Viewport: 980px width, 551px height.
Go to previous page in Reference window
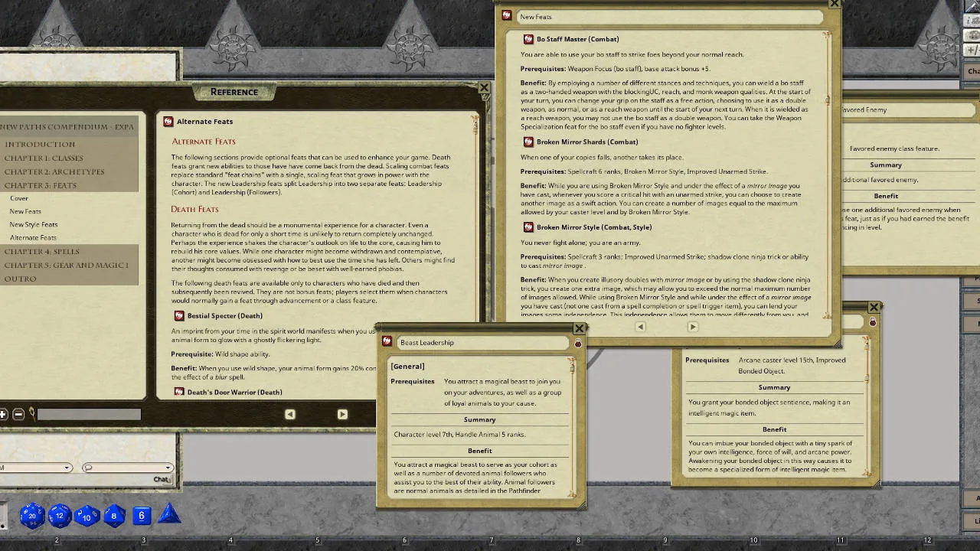click(289, 414)
